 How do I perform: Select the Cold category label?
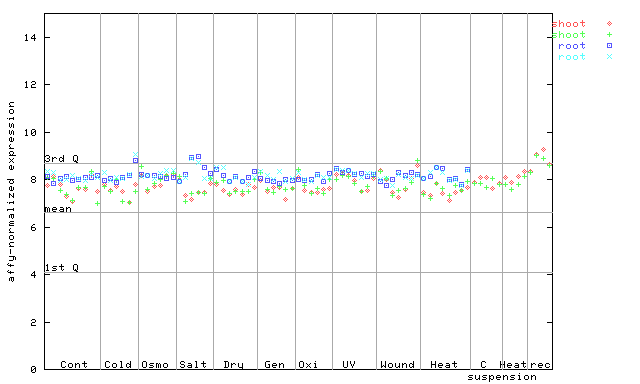tap(118, 364)
